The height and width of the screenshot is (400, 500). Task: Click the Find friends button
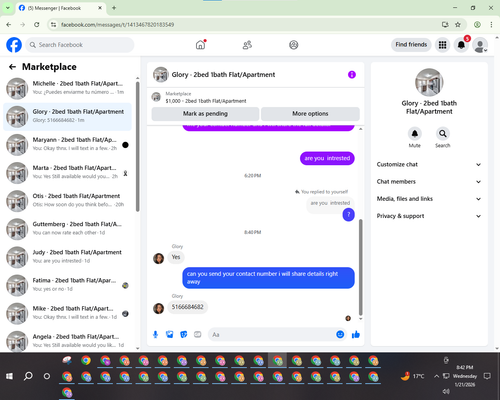click(411, 45)
